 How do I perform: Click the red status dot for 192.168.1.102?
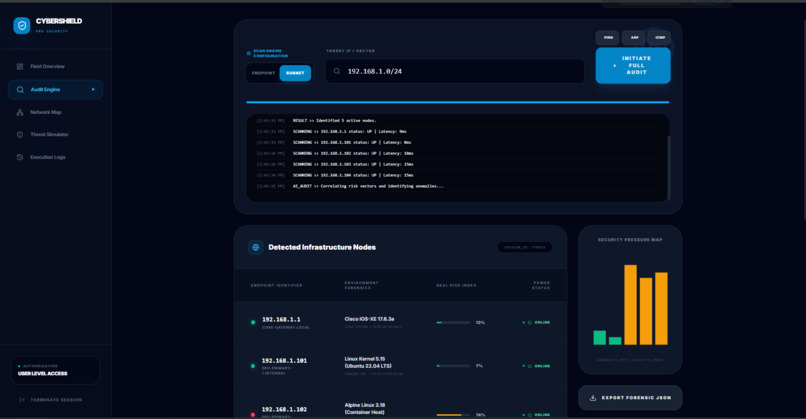click(252, 414)
